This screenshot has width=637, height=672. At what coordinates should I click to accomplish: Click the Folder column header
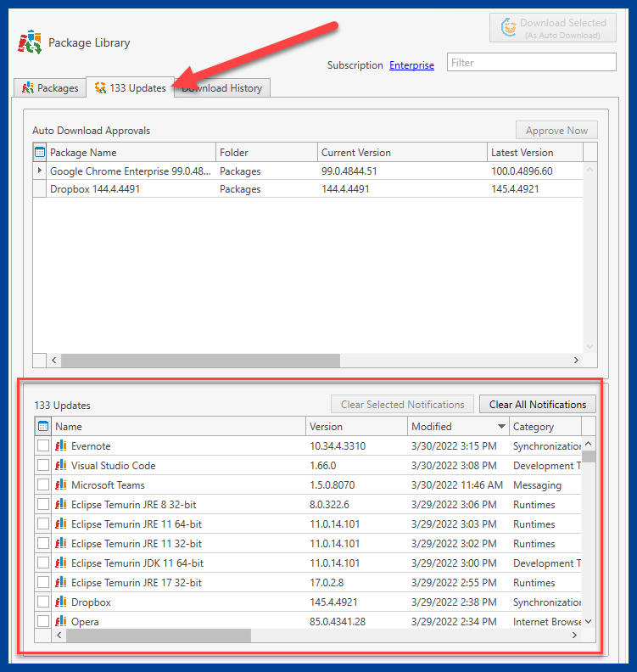coord(266,152)
